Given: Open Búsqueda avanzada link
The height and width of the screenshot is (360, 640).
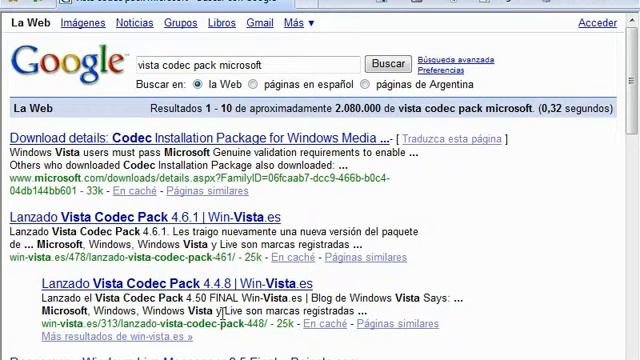Looking at the screenshot, I should click(x=456, y=60).
